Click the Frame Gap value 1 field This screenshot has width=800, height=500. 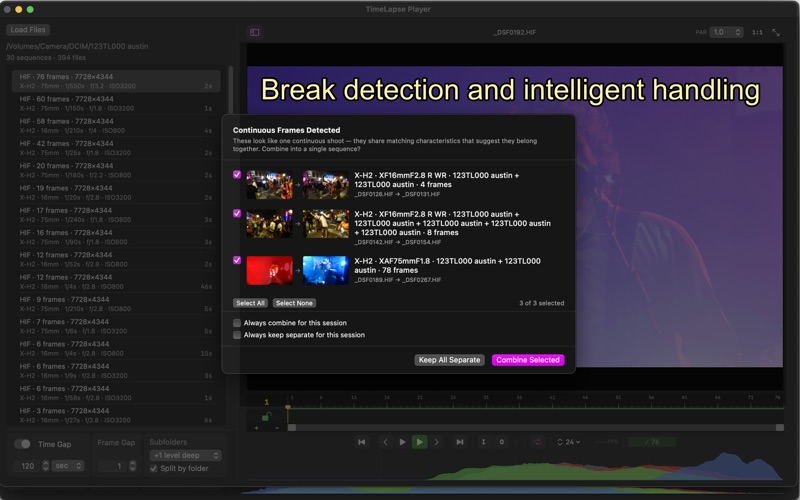tap(113, 466)
